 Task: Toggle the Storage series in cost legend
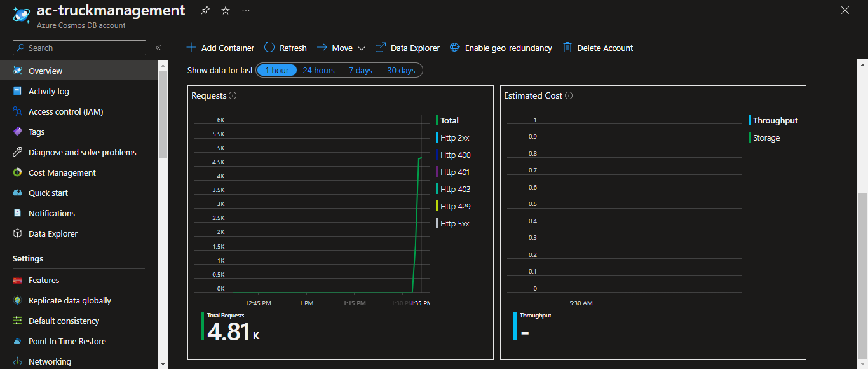(764, 137)
